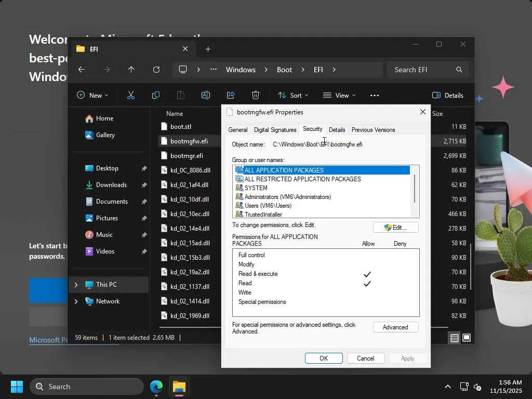Close the bootmgfw.efi Properties dialog
The image size is (532, 399).
(423, 112)
